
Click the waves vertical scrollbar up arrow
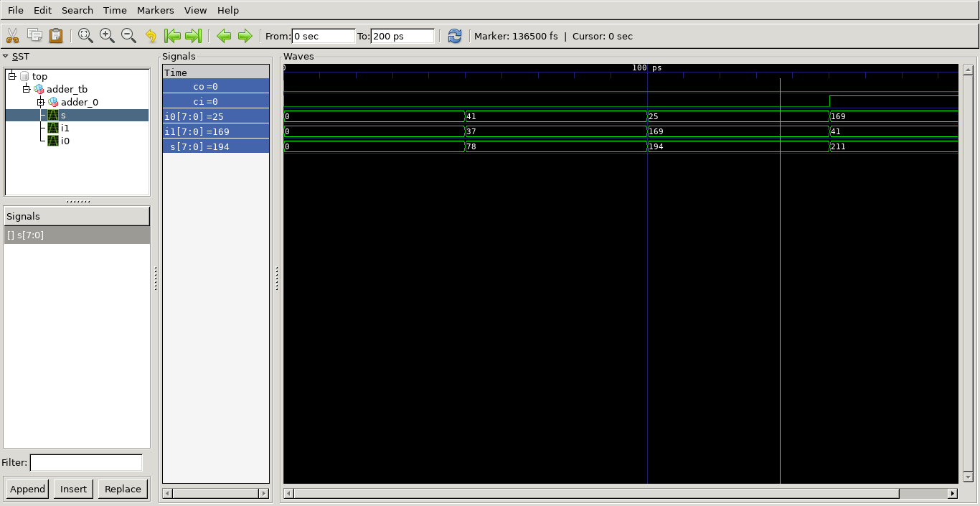(968, 70)
